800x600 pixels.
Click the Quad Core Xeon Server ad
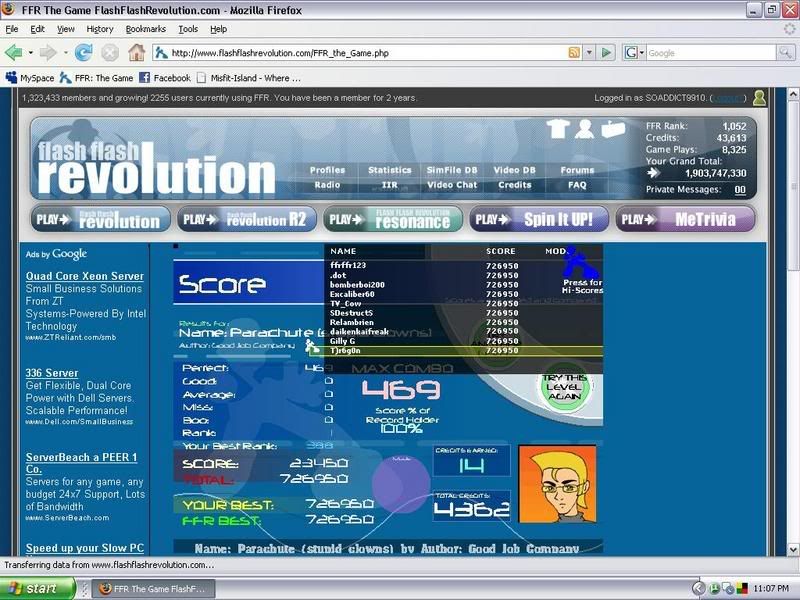85,276
